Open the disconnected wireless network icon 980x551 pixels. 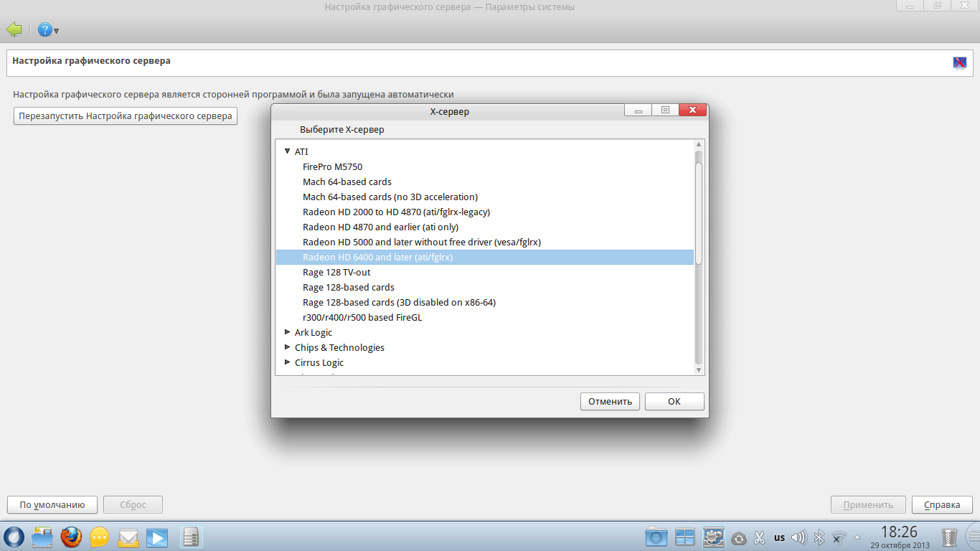click(x=838, y=537)
